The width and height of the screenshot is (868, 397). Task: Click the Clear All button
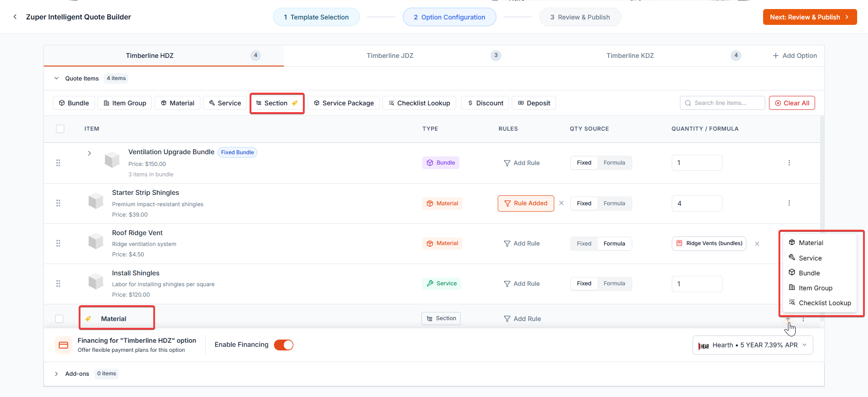tap(792, 103)
